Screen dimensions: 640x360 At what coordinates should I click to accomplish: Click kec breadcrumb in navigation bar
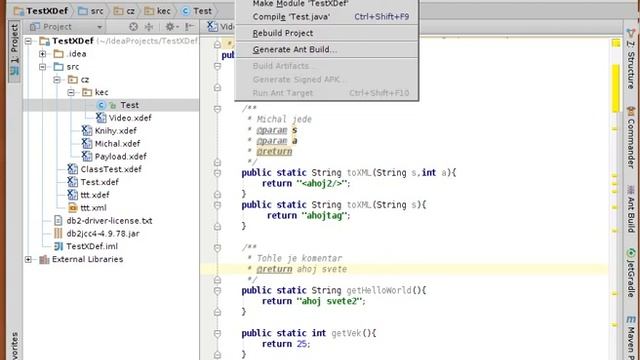158,11
